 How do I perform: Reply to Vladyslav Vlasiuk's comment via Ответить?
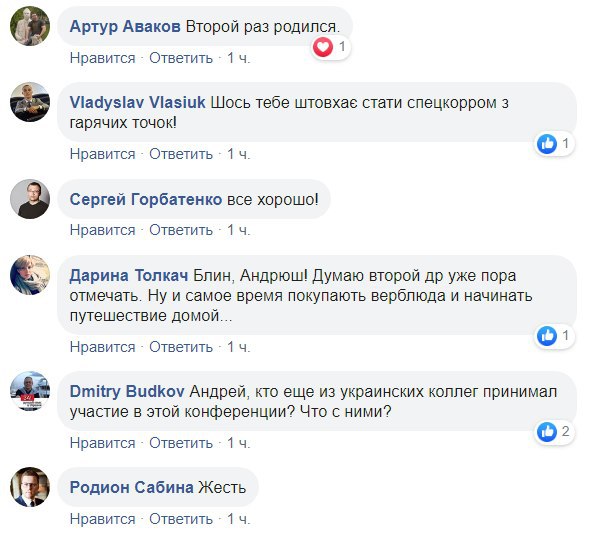(181, 154)
